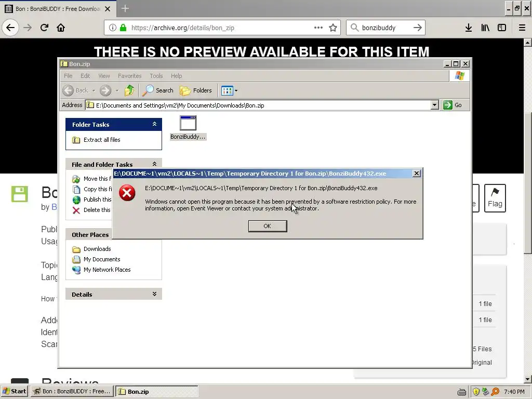Viewport: 532px width, 399px height.
Task: Click the Windows flag logo in Explorer
Action: (459, 76)
